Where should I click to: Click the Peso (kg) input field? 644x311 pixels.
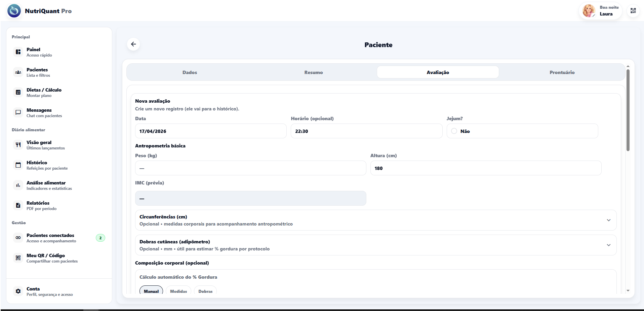(250, 168)
